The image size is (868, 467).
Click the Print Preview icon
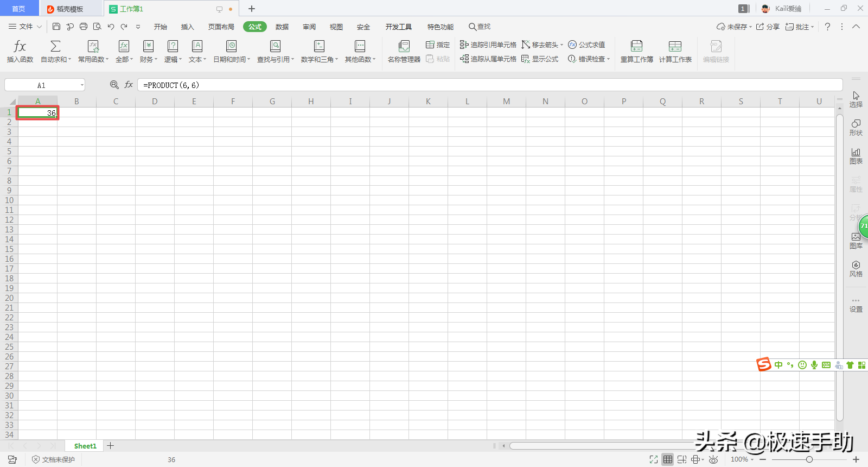(97, 27)
